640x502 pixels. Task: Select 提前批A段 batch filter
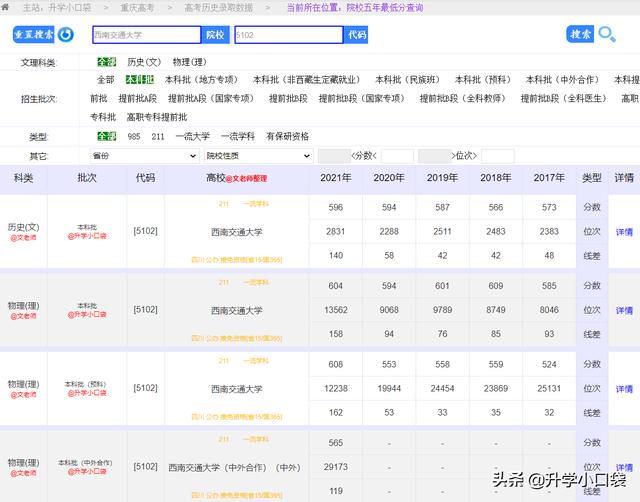point(138,98)
